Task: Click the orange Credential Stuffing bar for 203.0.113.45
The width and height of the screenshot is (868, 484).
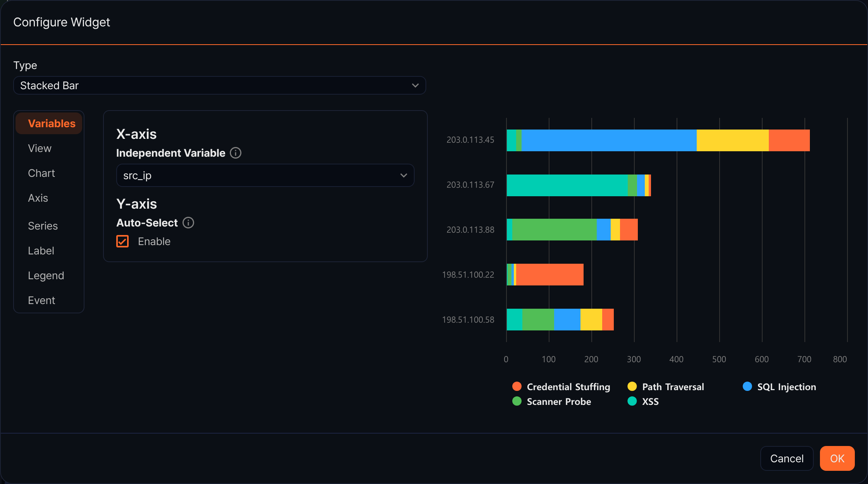Action: coord(789,140)
